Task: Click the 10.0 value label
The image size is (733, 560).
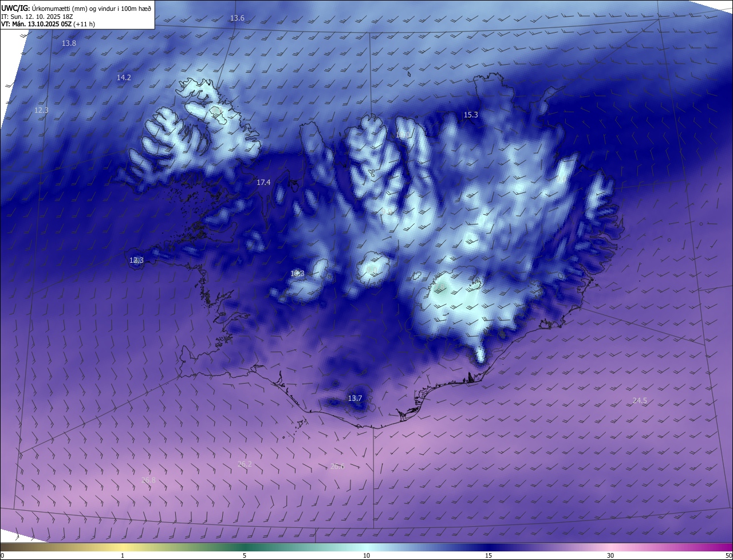Action: (403, 135)
